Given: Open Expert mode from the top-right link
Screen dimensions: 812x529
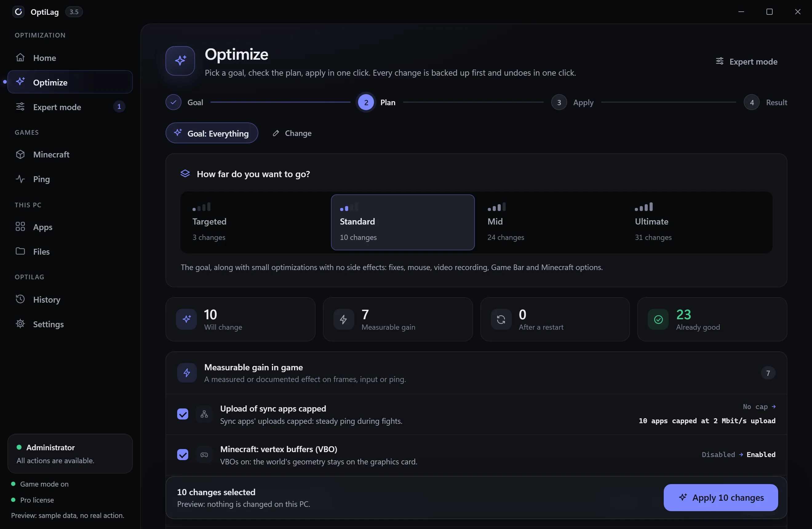Looking at the screenshot, I should (x=746, y=62).
